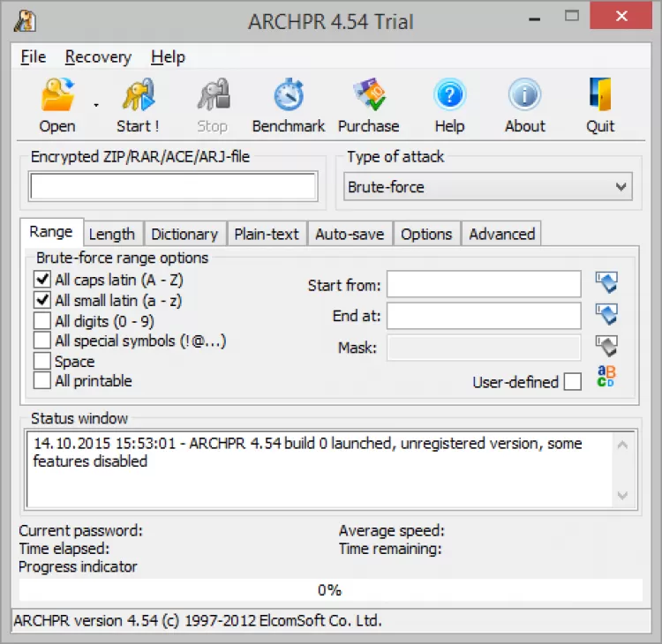This screenshot has width=662, height=644.
Task: Click the Average speed: label
Action: [x=392, y=530]
